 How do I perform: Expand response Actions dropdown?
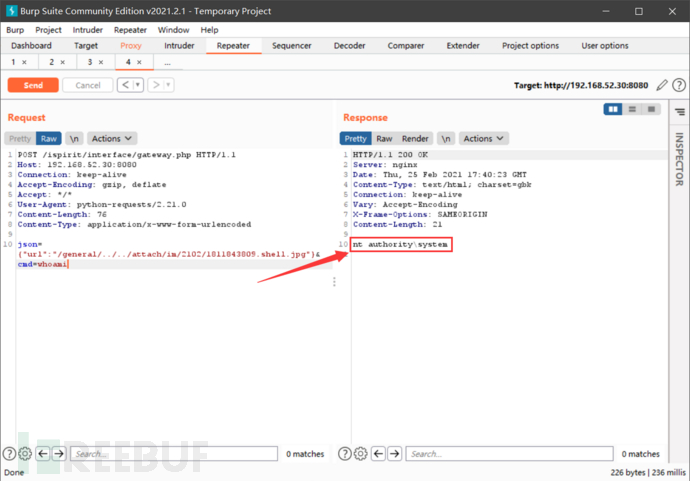pos(484,138)
